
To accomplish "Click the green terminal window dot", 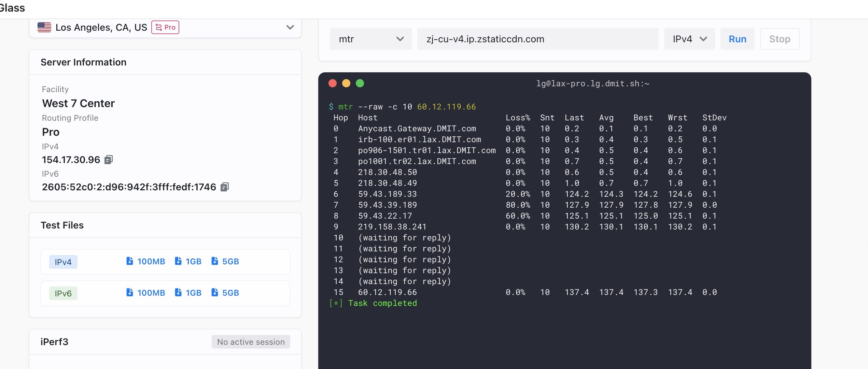I will pos(360,83).
